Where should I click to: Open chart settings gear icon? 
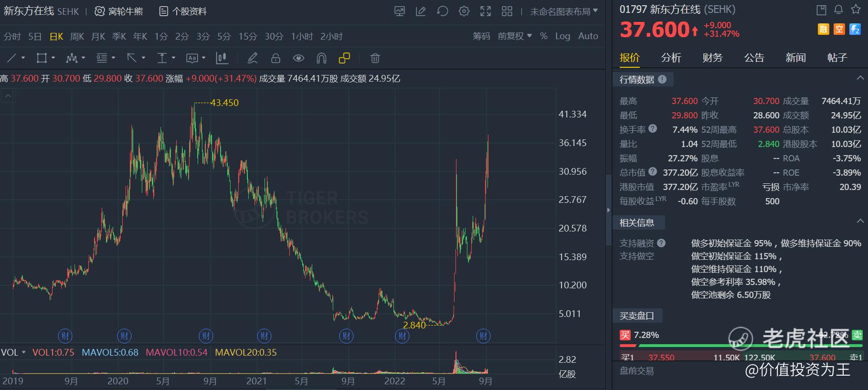pyautogui.click(x=464, y=11)
